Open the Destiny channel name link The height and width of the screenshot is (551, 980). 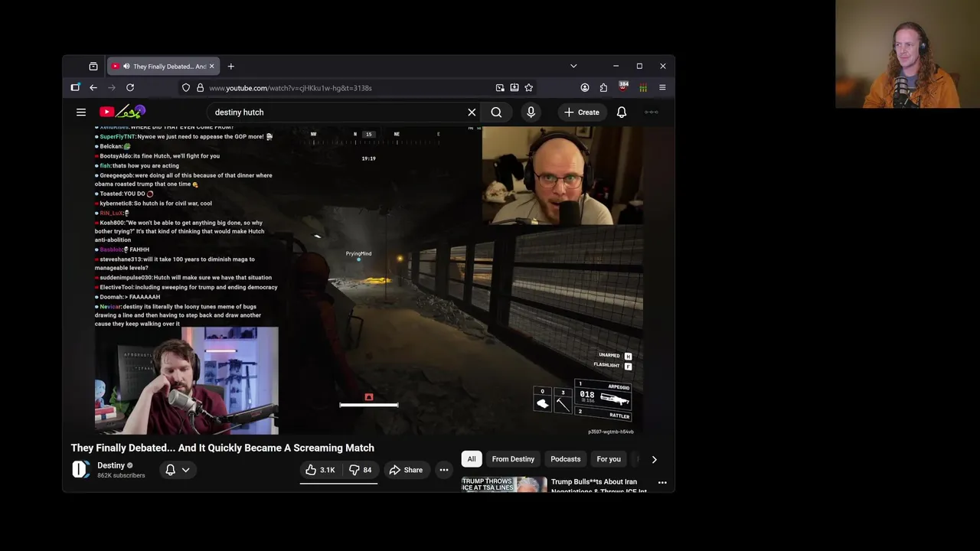tap(111, 465)
